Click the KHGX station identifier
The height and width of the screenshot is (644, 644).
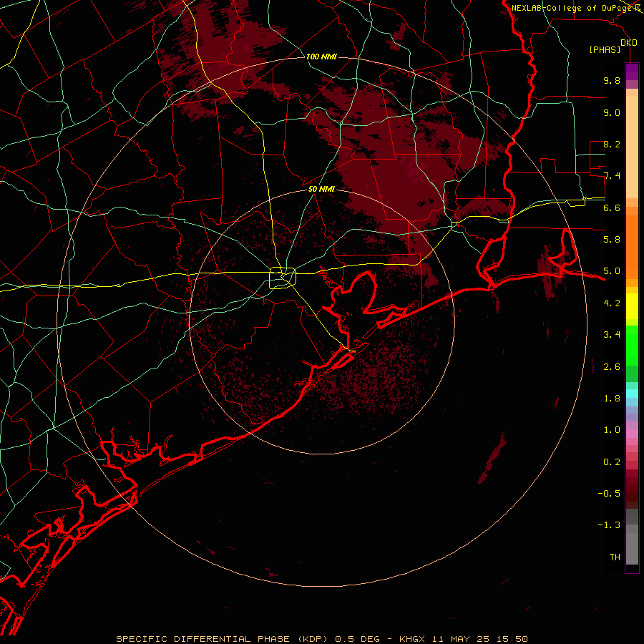(411, 639)
